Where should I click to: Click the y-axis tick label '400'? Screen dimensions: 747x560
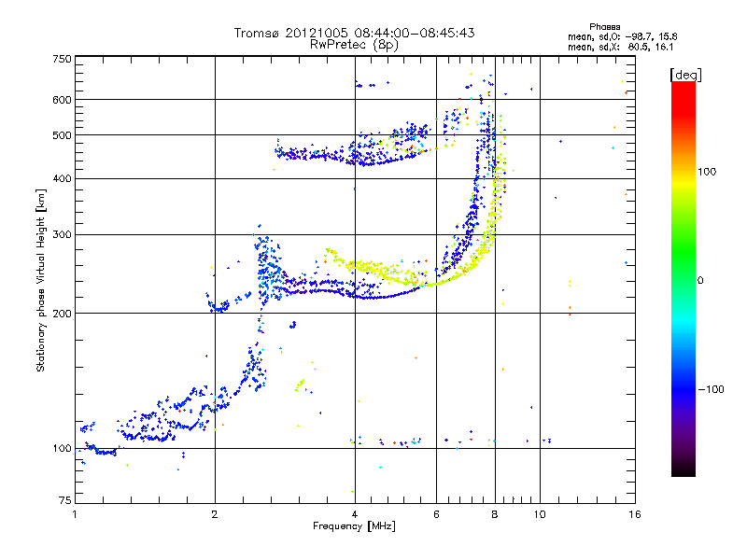point(62,179)
